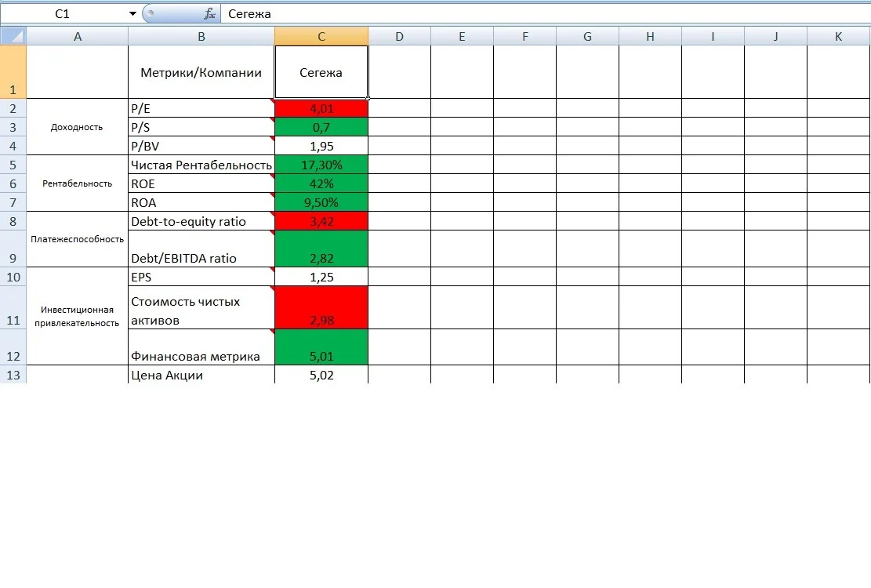Select column C header
Image resolution: width=871 pixels, height=588 pixels.
coord(321,37)
